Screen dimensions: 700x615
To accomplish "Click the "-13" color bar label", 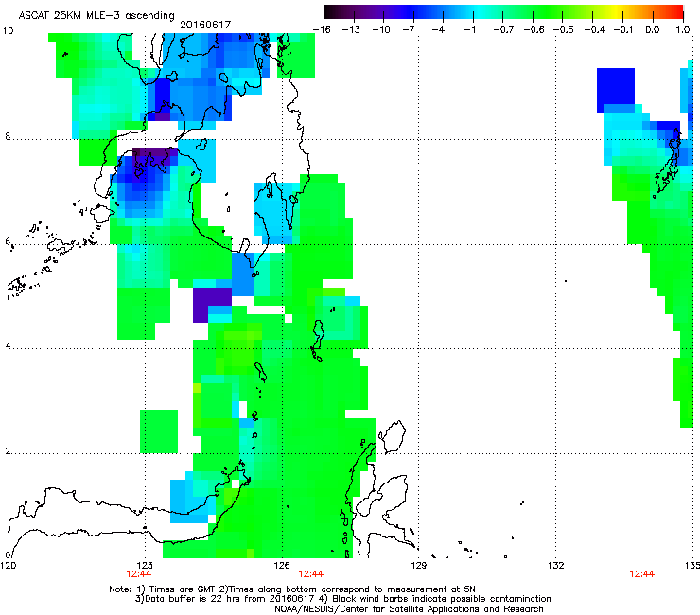I will tap(351, 30).
